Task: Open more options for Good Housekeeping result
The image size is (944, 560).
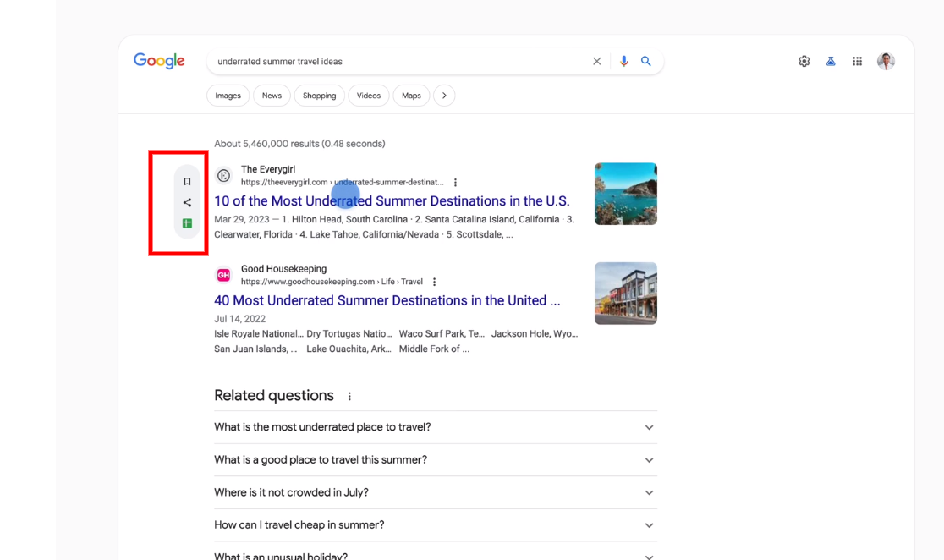Action: (x=434, y=282)
